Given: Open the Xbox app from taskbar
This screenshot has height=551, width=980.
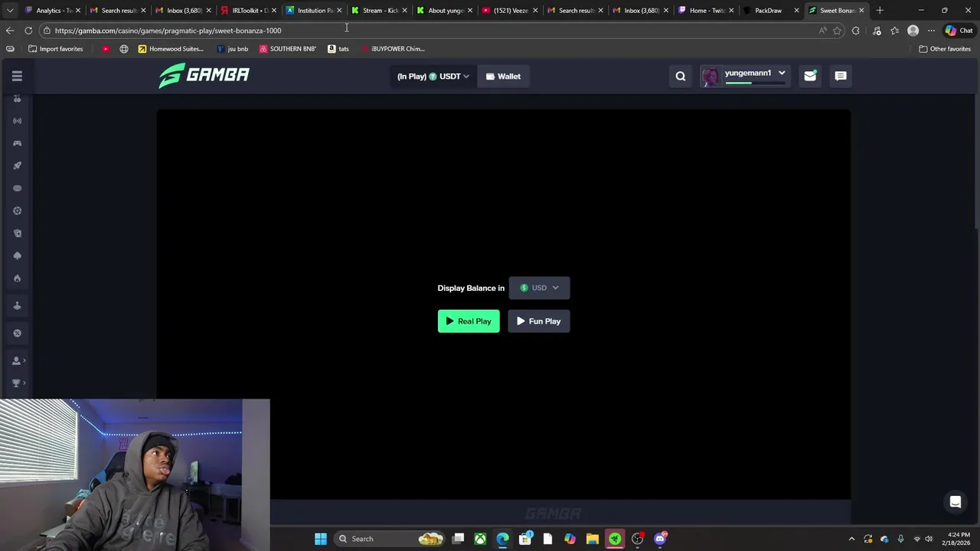Looking at the screenshot, I should point(480,539).
